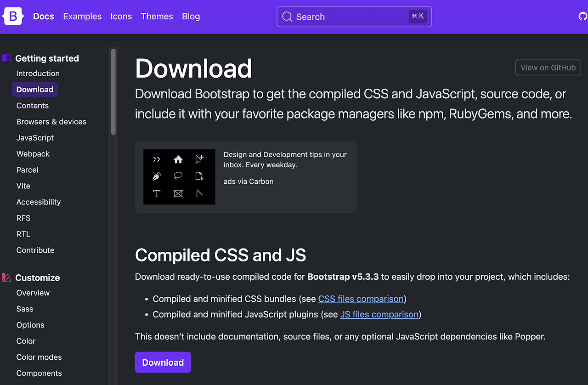The image size is (588, 385).
Task: Open Webpack sidebar link
Action: [x=33, y=154]
